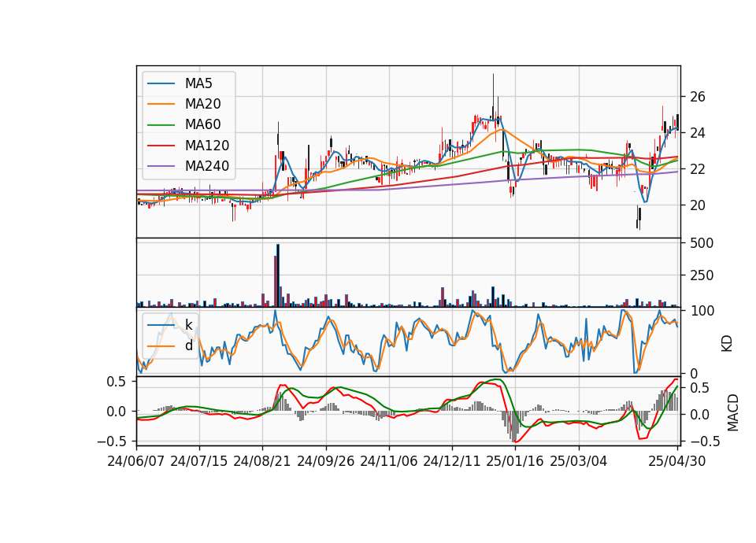
Task: Click the 25/04/30 date axis label
Action: [677, 461]
